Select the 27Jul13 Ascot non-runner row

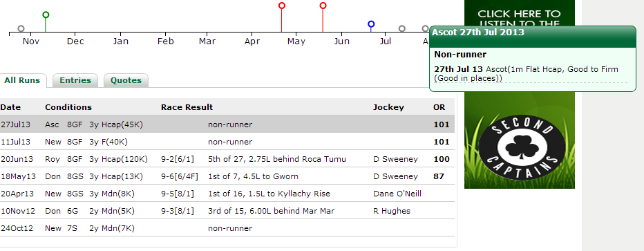(227, 124)
